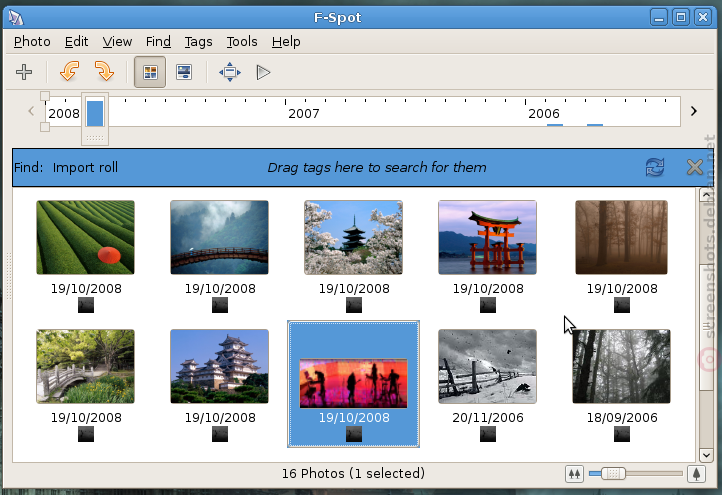Click the blue 2008 timeline bar
The width and height of the screenshot is (722, 495).
95,113
